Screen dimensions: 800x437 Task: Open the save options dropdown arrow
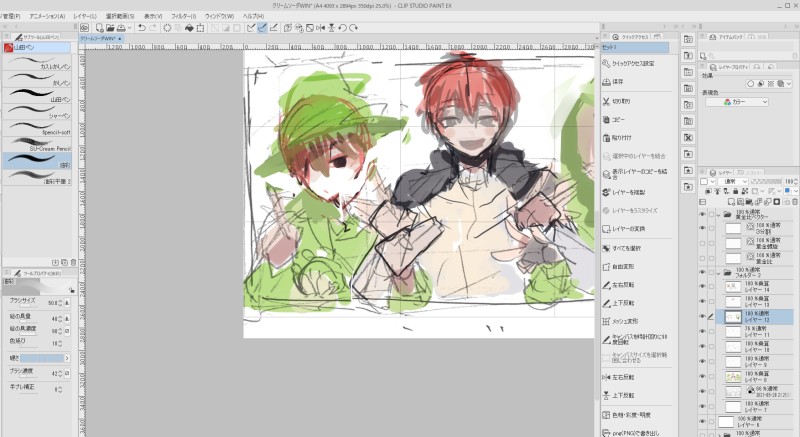click(130, 28)
